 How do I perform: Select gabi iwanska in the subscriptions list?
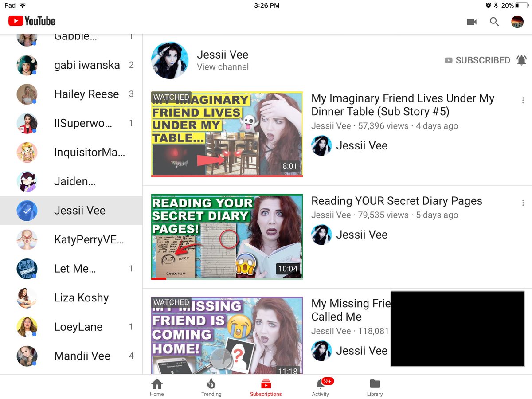71,65
